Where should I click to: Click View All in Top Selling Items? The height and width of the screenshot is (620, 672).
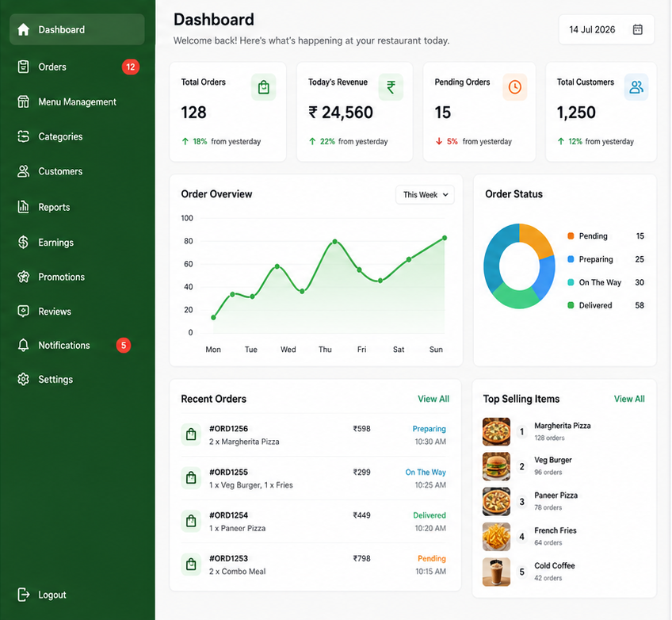point(629,399)
